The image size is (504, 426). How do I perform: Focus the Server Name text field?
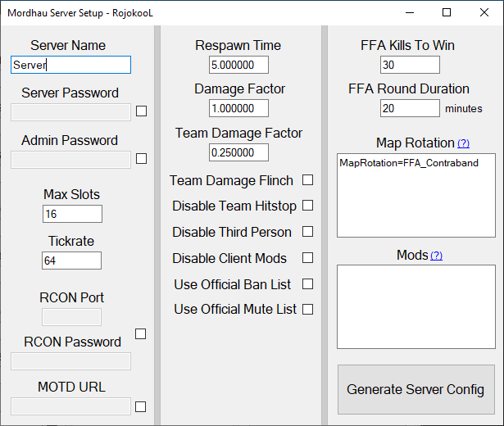coord(70,65)
